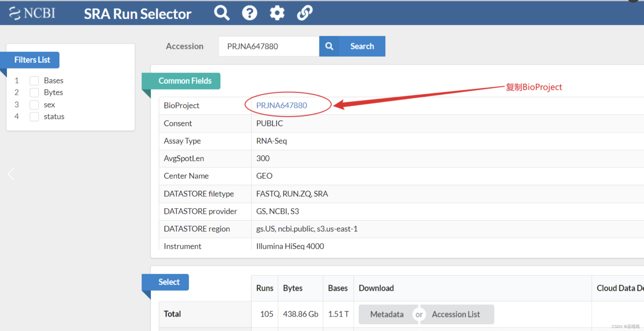Click the permalink chain icon
The image size is (644, 331).
305,13
